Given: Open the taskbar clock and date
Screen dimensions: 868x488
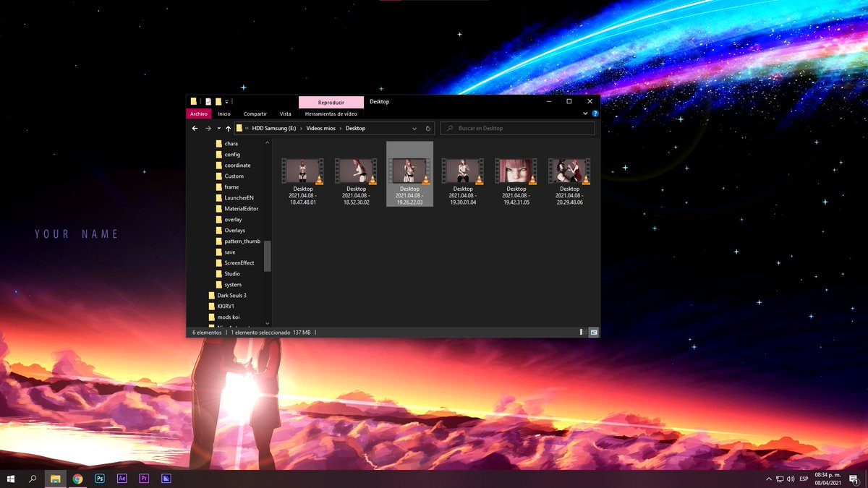Looking at the screenshot, I should click(827, 479).
